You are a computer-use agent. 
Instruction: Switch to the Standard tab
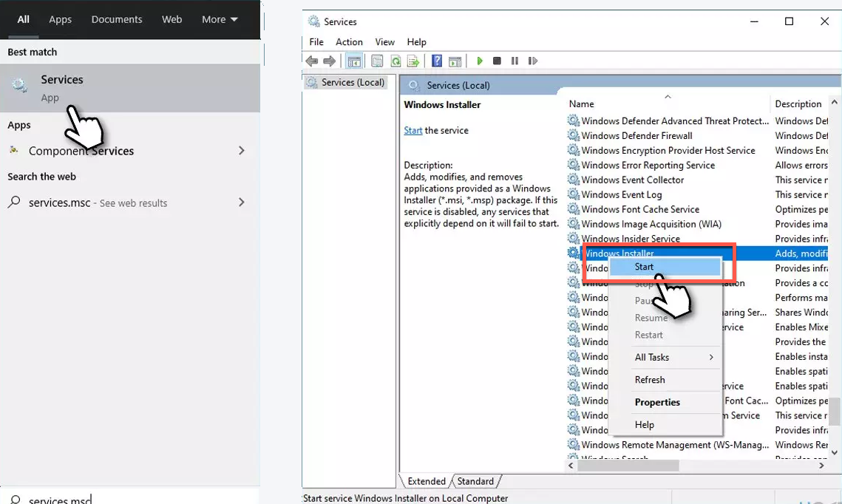click(x=475, y=481)
